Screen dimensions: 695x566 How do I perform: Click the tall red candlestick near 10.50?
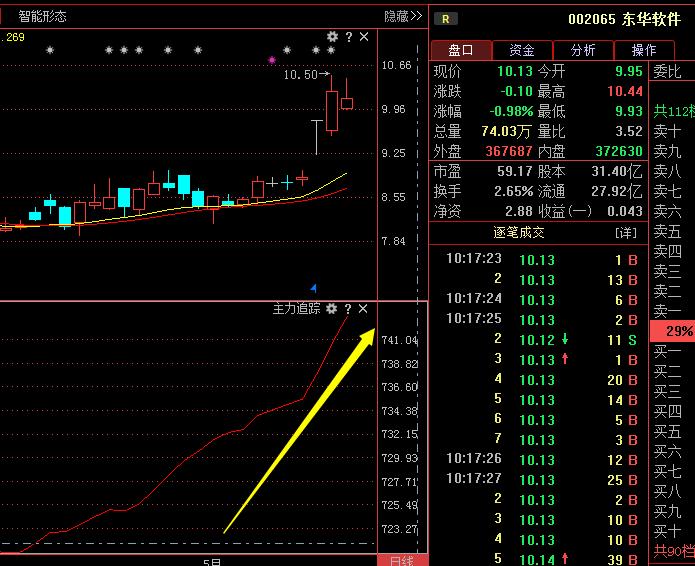pos(332,111)
